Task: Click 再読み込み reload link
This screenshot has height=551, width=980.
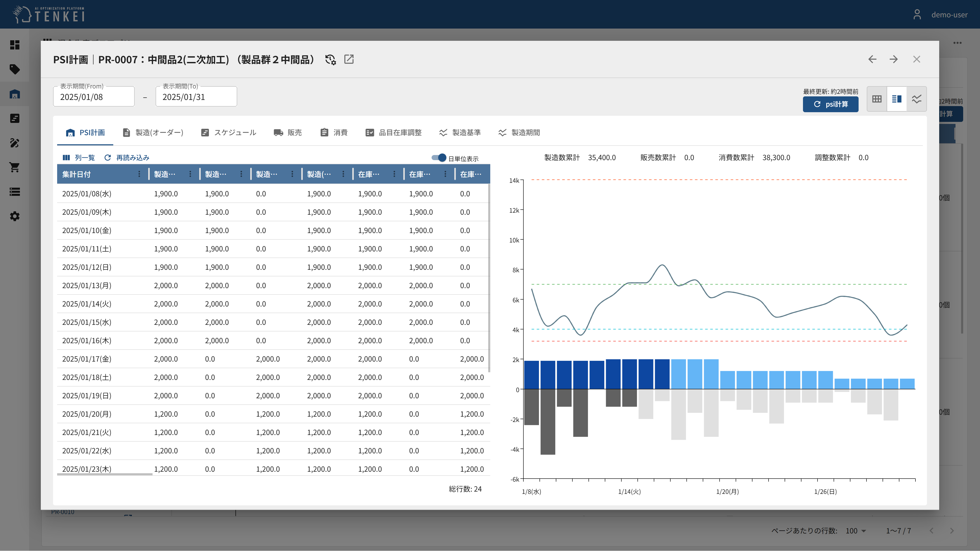Action: (127, 158)
